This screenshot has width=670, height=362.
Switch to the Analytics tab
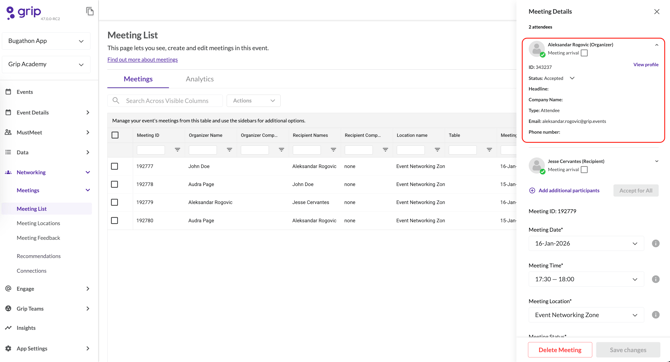(200, 79)
